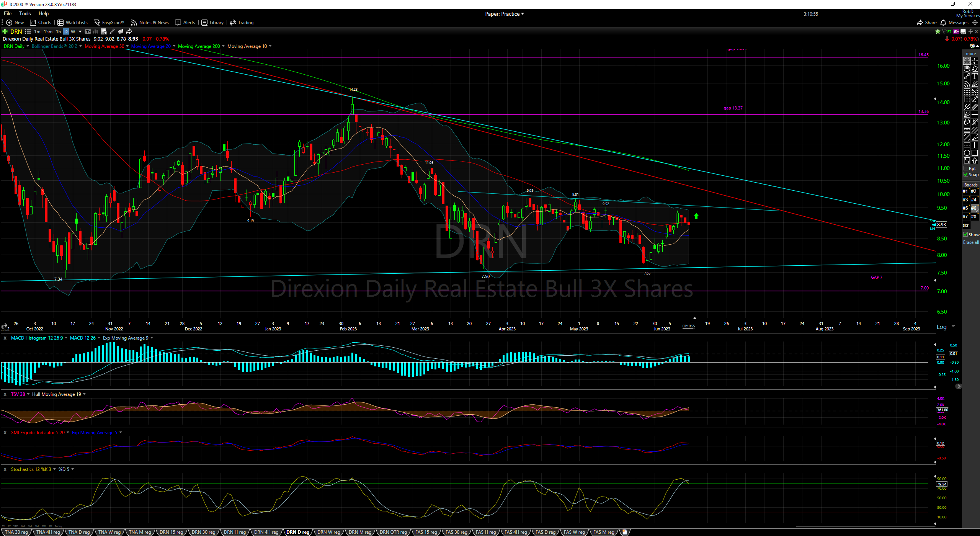This screenshot has width=980, height=536.
Task: Switch to the DRN W reg tab
Action: point(328,532)
